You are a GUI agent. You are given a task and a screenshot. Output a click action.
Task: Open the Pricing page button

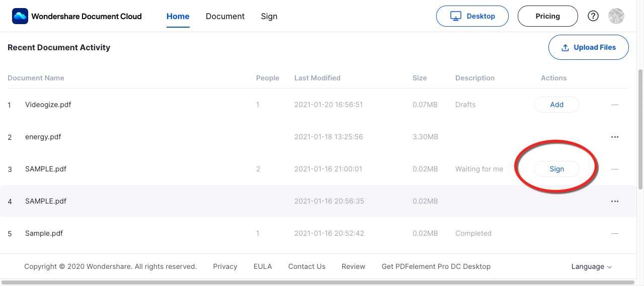click(547, 16)
